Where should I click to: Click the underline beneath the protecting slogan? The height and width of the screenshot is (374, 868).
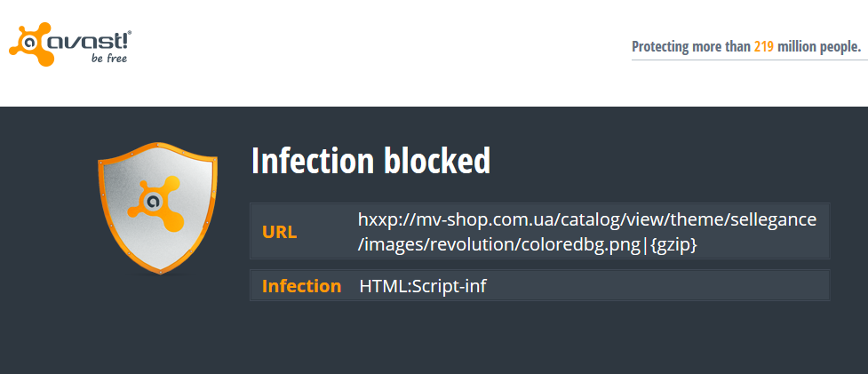click(x=750, y=60)
